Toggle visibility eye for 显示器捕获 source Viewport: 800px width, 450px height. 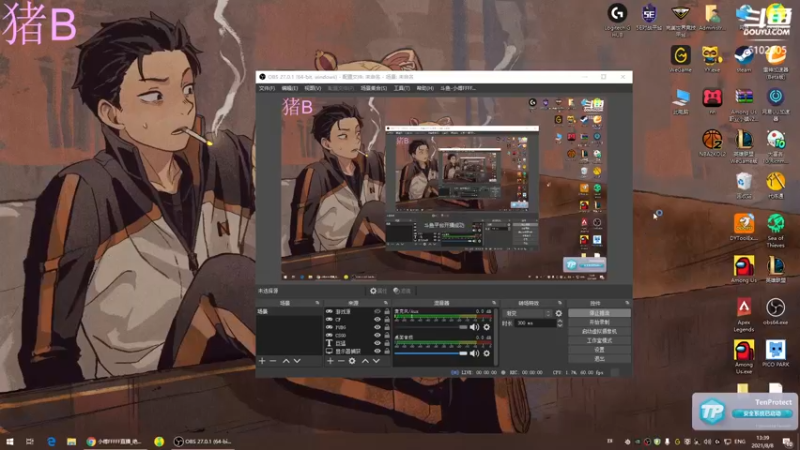(378, 351)
